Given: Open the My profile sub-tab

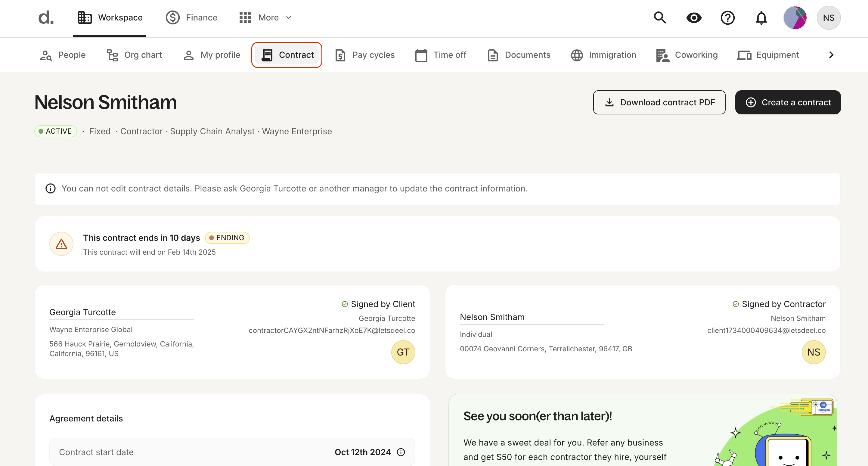Looking at the screenshot, I should pyautogui.click(x=212, y=55).
